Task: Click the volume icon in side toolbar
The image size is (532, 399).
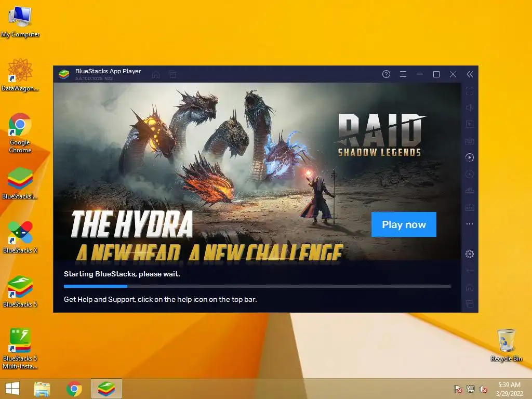Action: tap(470, 108)
